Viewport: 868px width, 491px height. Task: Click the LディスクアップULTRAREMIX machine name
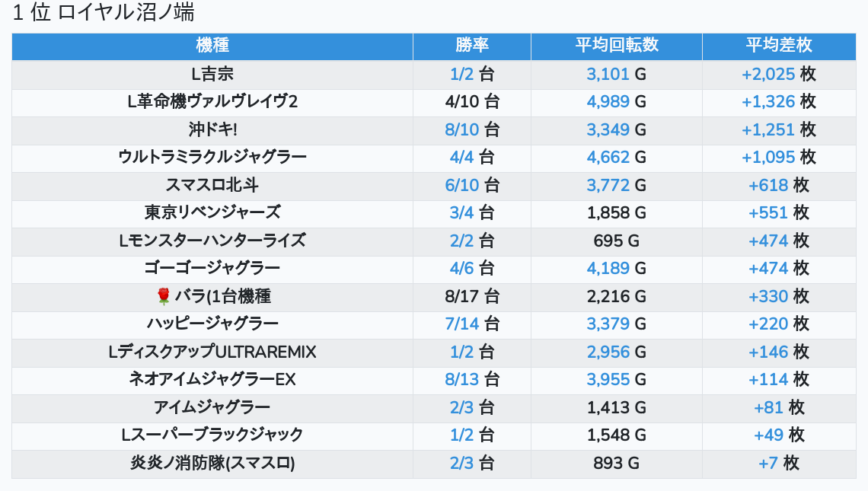click(x=212, y=352)
